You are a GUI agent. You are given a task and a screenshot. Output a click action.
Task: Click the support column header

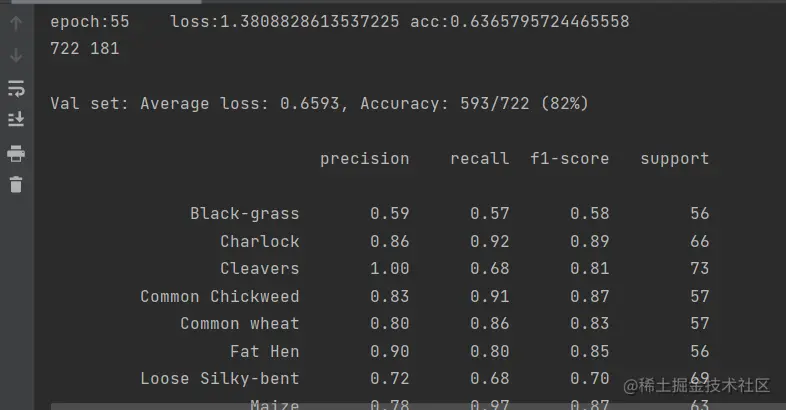coord(675,159)
